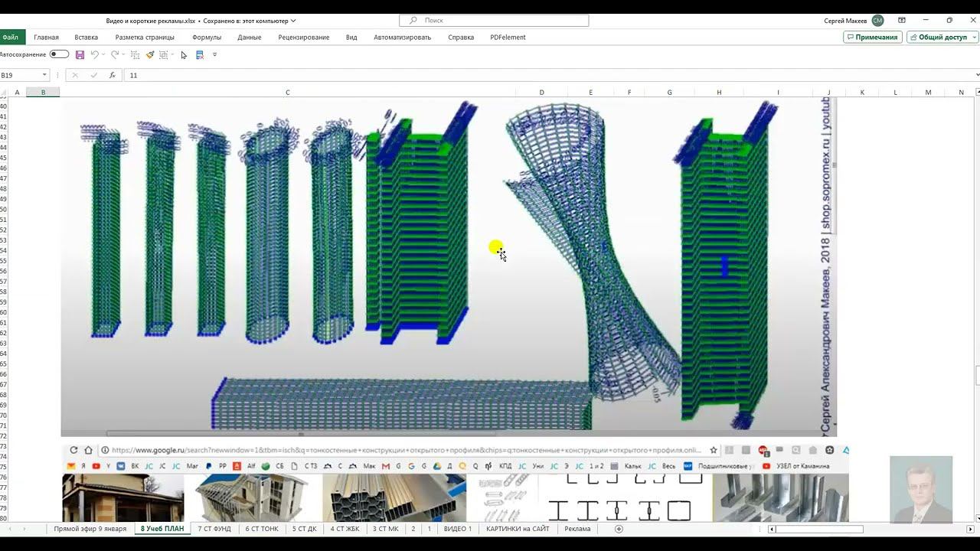
Task: Click the insert function fx icon
Action: [113, 75]
